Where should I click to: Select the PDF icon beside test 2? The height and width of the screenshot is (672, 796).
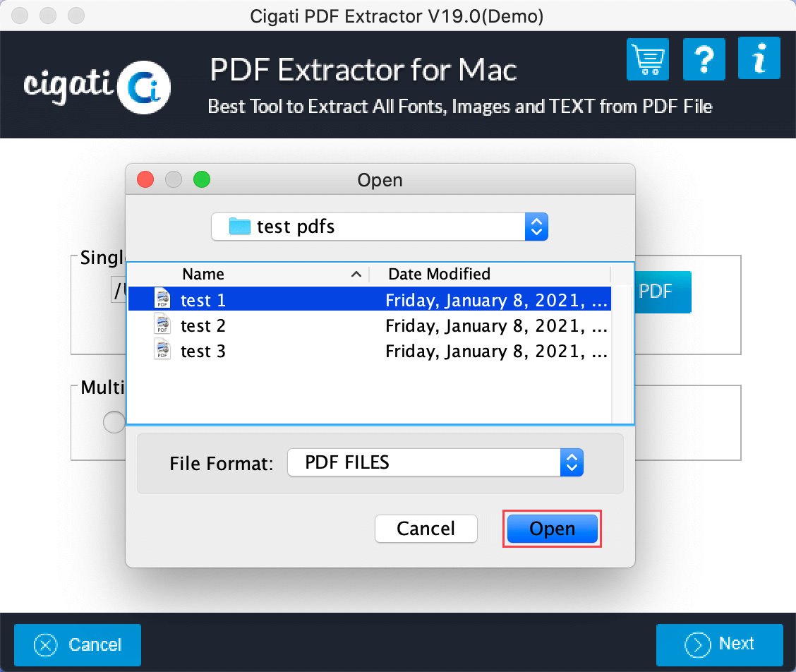[x=162, y=324]
